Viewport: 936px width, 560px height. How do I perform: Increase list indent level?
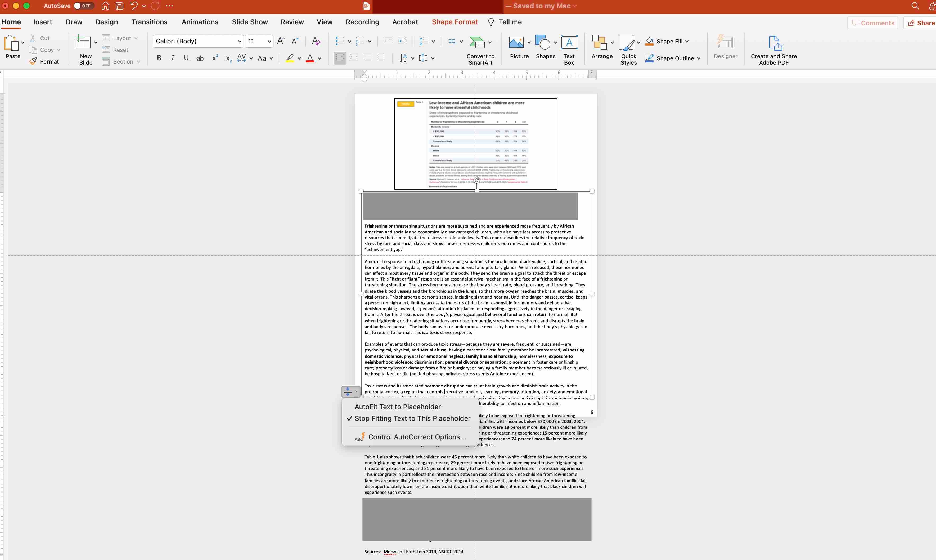point(402,41)
